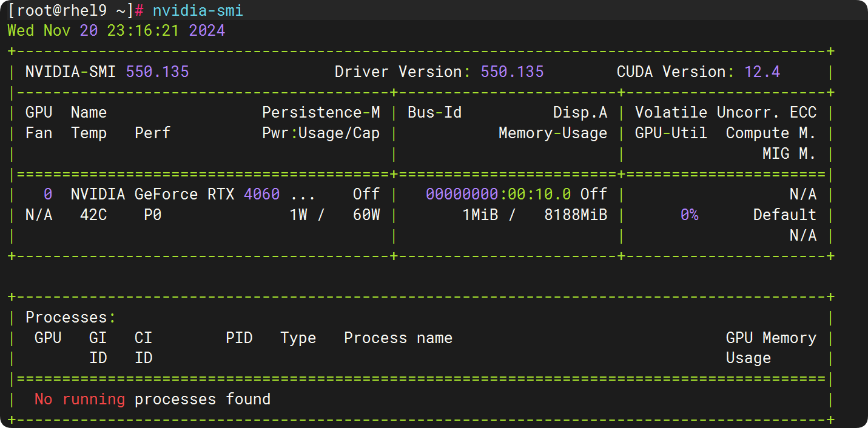
Task: Click the Persistence-M column header
Action: tap(321, 112)
